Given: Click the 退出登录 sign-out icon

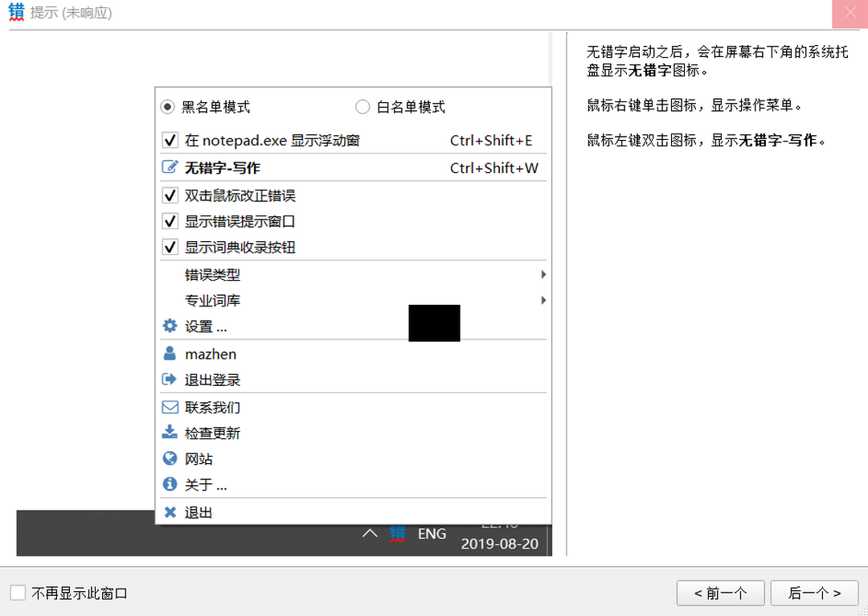Looking at the screenshot, I should tap(170, 380).
